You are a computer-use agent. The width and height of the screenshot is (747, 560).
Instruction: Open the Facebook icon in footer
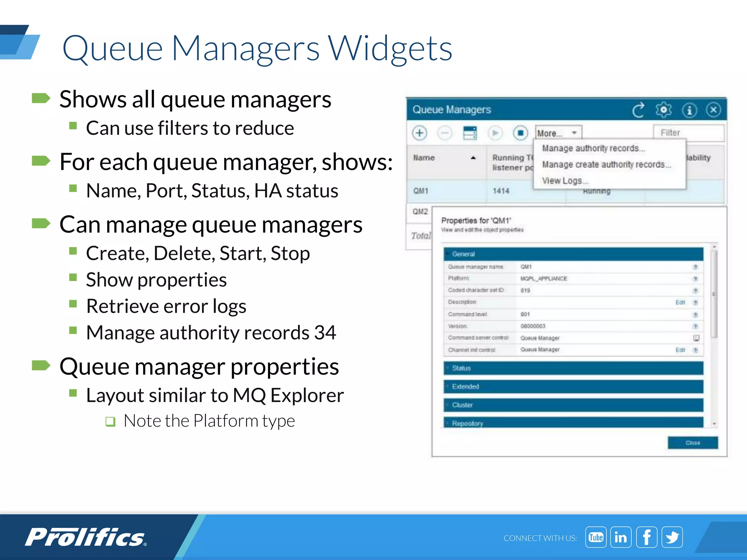click(x=647, y=537)
